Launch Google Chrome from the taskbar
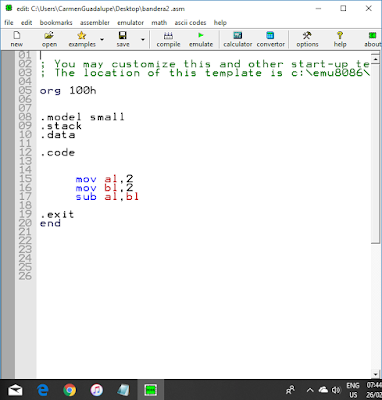 70,390
